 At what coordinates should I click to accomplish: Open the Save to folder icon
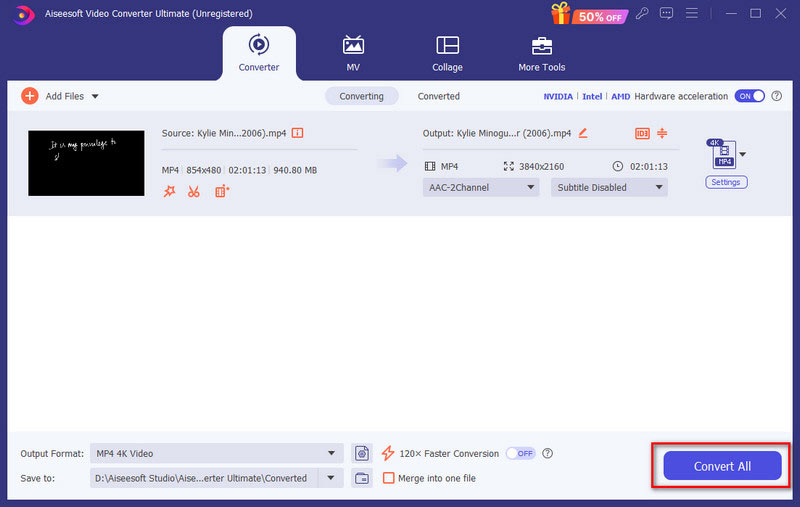coord(362,478)
